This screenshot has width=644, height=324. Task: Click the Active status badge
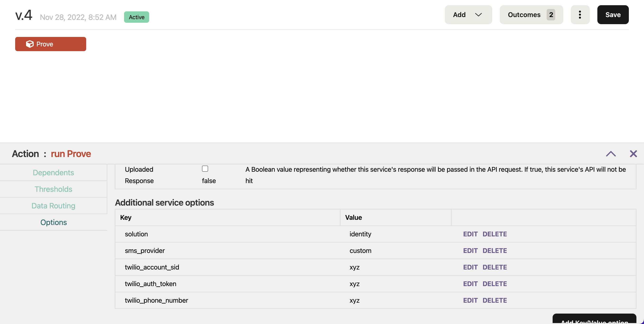[x=137, y=17]
